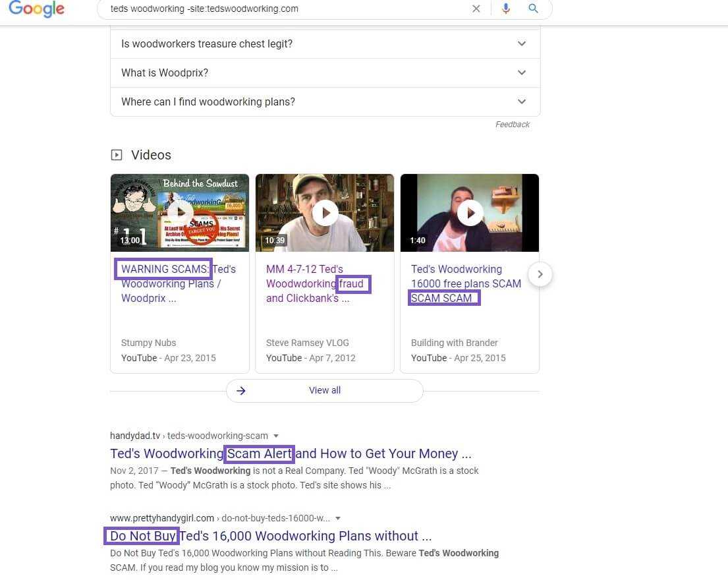Start voice search with microphone icon
This screenshot has height=582, width=728.
(x=505, y=9)
